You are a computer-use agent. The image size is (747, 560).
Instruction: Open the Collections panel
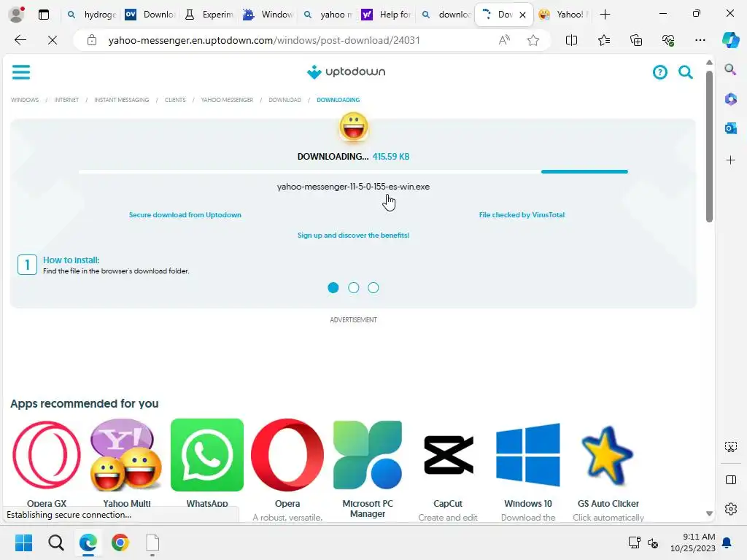coord(636,40)
